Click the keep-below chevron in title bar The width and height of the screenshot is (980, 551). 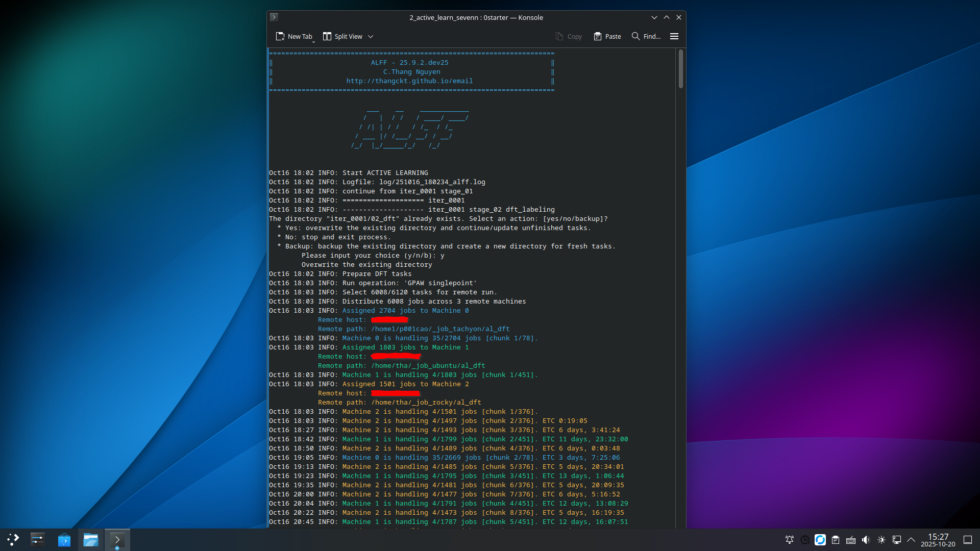[x=654, y=17]
